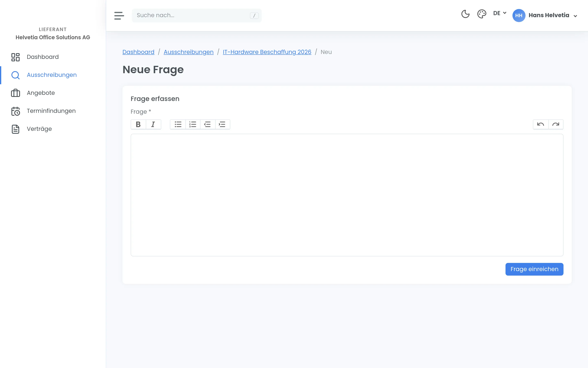Undo last edit in Frage editor
This screenshot has height=368, width=588.
click(541, 124)
